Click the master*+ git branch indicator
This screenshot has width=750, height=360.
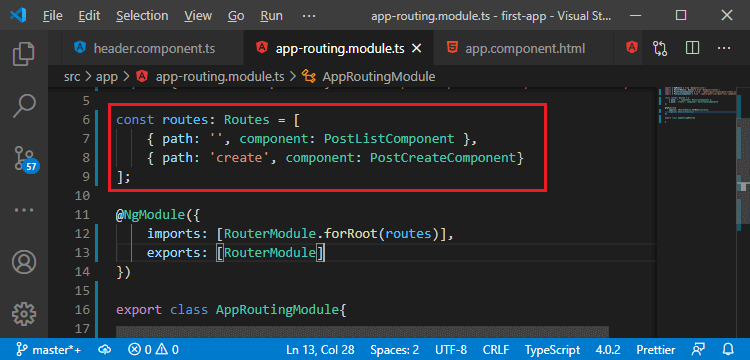[x=48, y=349]
